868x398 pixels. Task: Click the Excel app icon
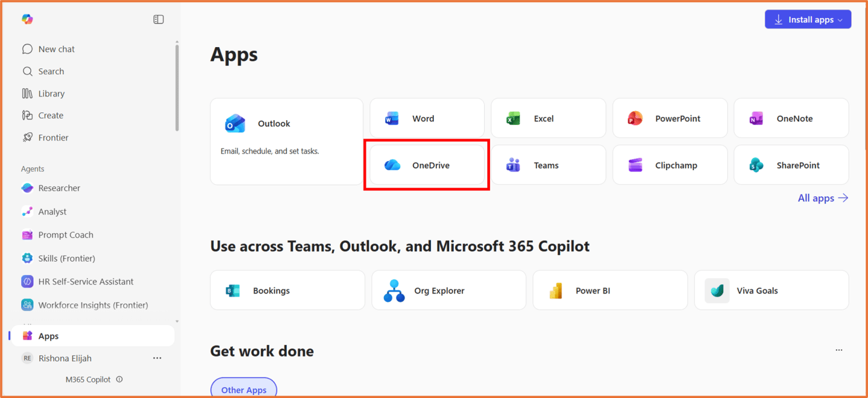tap(514, 118)
